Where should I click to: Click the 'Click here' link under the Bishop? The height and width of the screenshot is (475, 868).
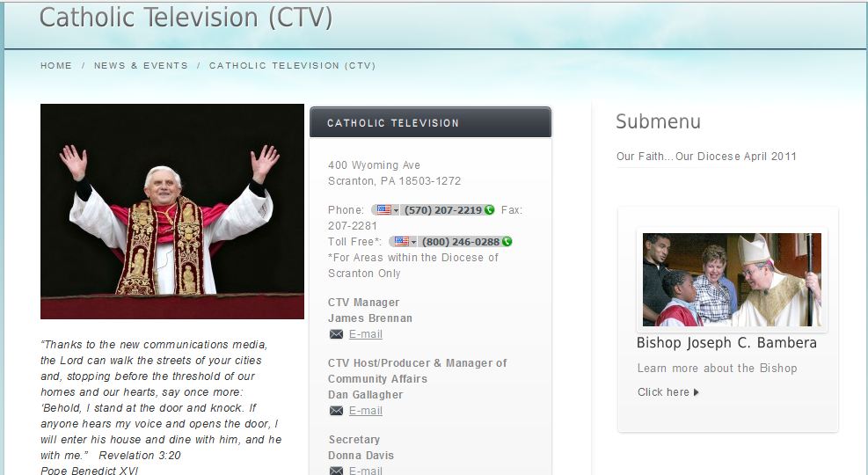click(x=663, y=392)
